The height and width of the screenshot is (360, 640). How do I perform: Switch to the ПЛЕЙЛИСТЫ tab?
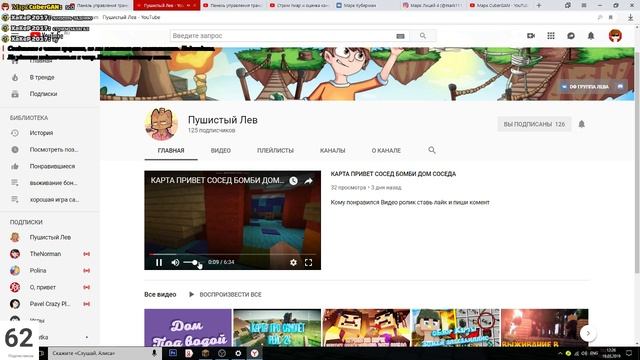276,151
